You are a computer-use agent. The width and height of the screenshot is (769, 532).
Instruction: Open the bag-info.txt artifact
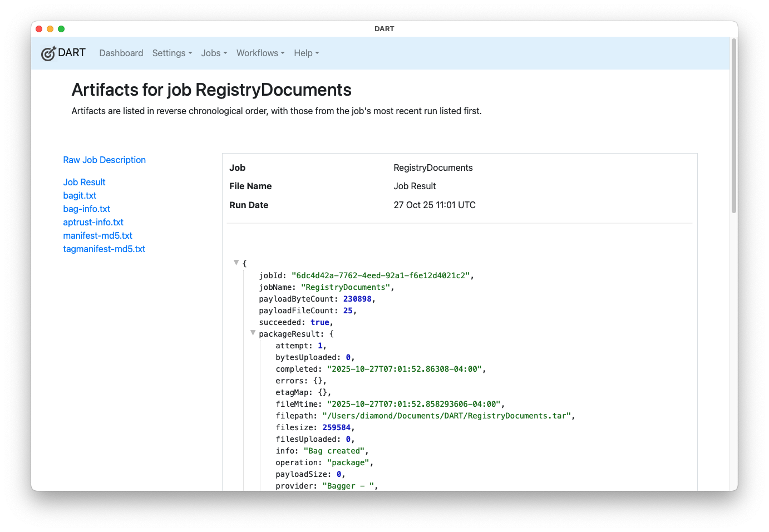coord(86,209)
